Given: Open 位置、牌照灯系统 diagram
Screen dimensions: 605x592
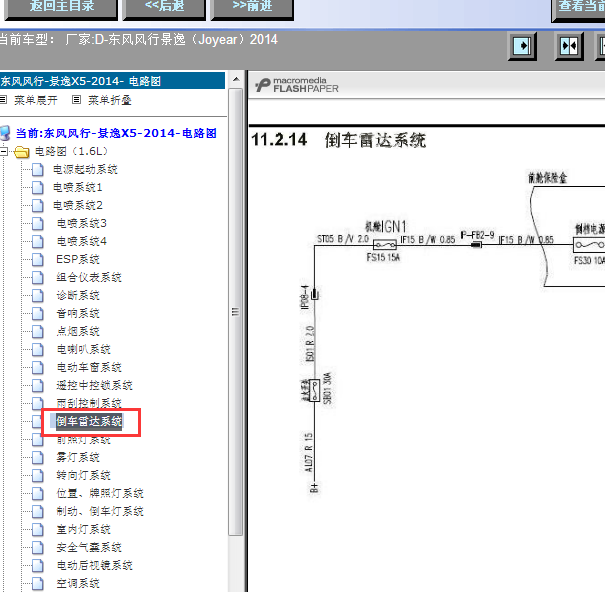Looking at the screenshot, I should pyautogui.click(x=100, y=494).
